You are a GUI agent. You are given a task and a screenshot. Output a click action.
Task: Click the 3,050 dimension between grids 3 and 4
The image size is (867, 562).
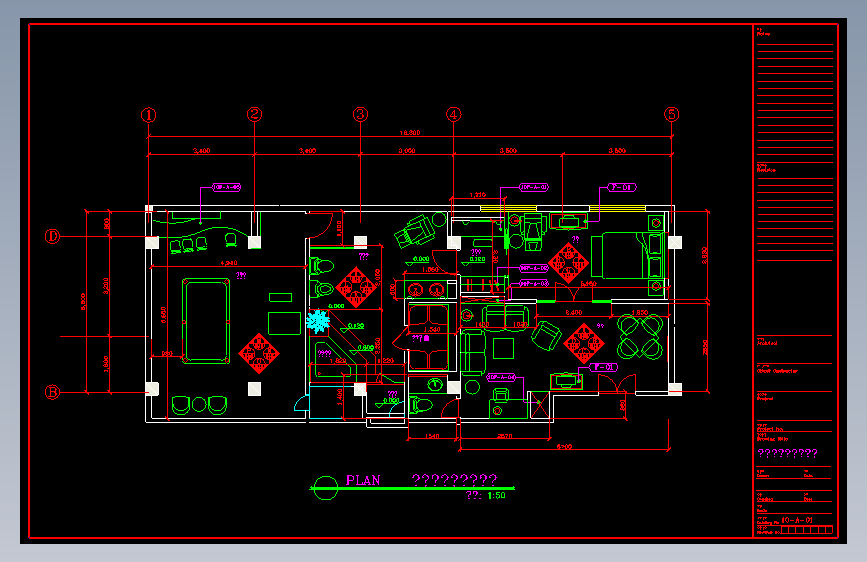407,150
